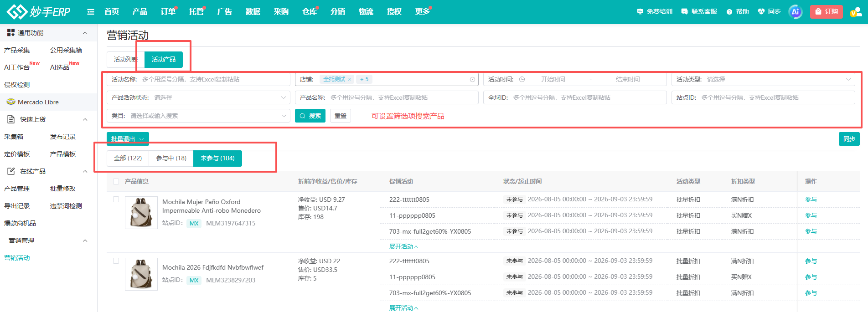Switch to the 活动产品 tab

pyautogui.click(x=164, y=59)
